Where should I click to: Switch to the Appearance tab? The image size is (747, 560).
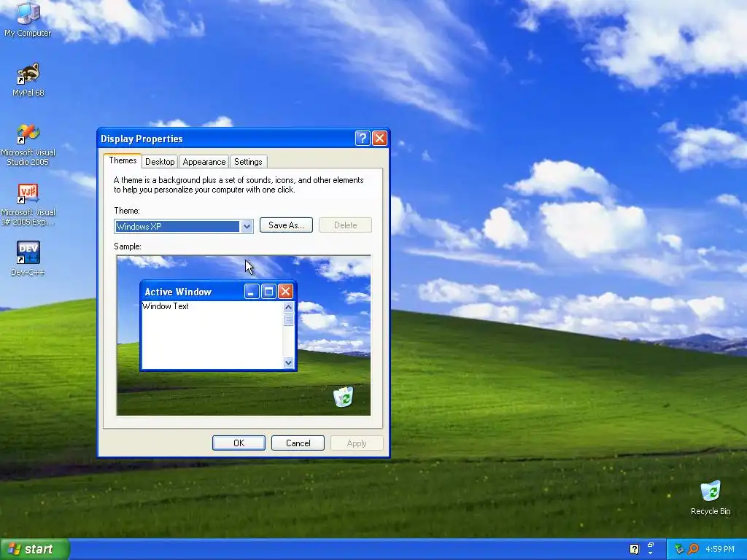pos(204,162)
